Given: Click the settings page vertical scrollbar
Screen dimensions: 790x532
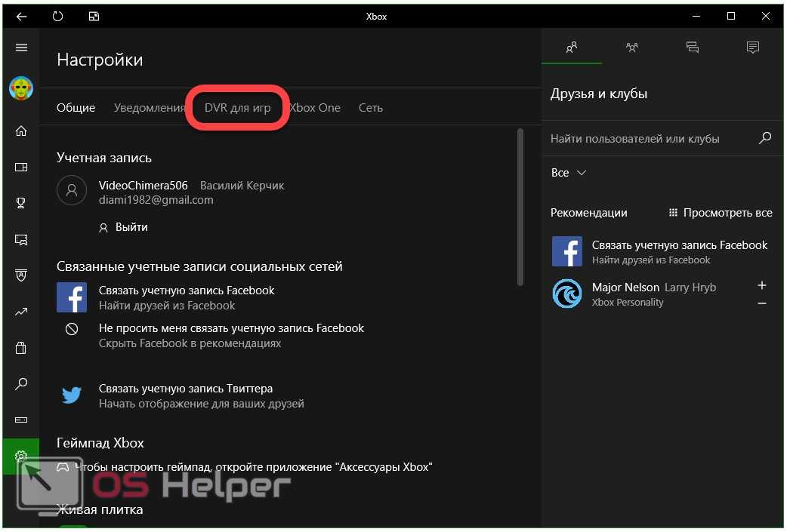Looking at the screenshot, I should 520,208.
